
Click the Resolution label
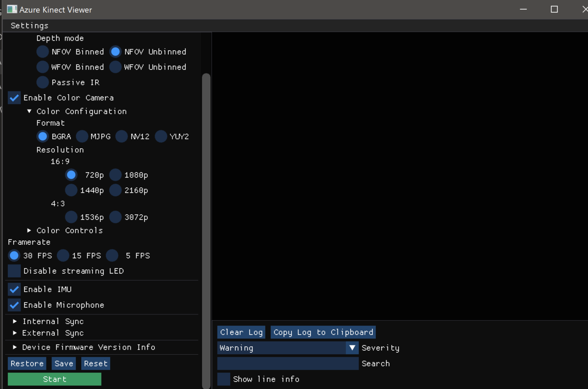click(60, 150)
